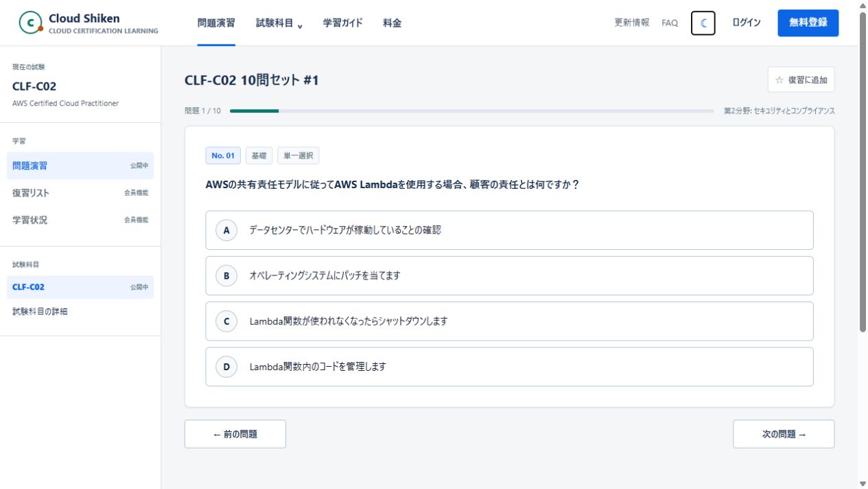Click the 基礎 difficulty tag
Viewport: 868px width, 489px height.
(259, 156)
